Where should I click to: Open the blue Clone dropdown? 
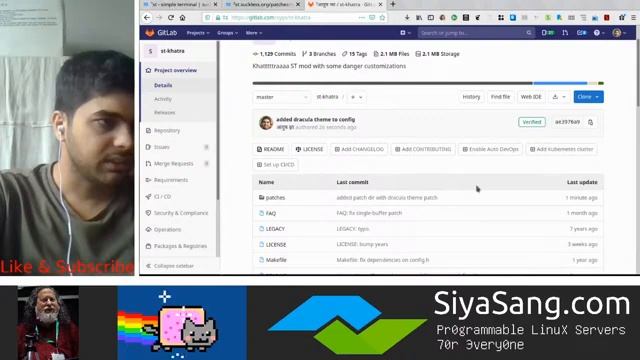point(588,97)
